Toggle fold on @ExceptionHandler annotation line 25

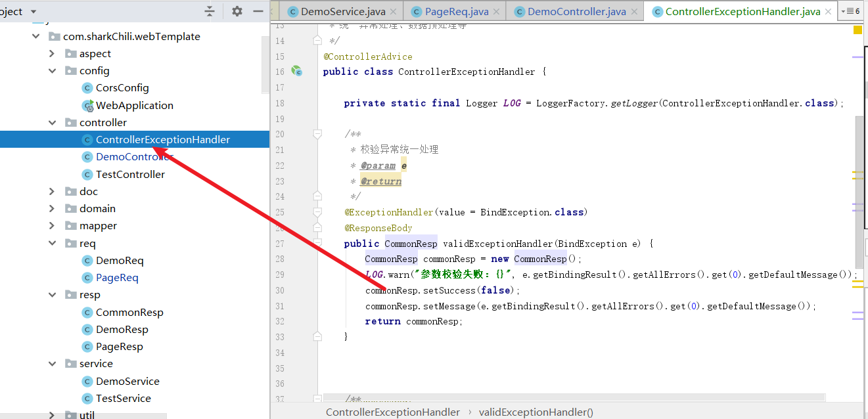(317, 212)
